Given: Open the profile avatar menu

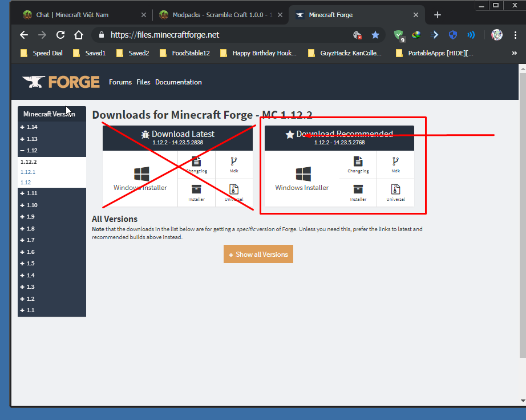Looking at the screenshot, I should click(x=497, y=35).
